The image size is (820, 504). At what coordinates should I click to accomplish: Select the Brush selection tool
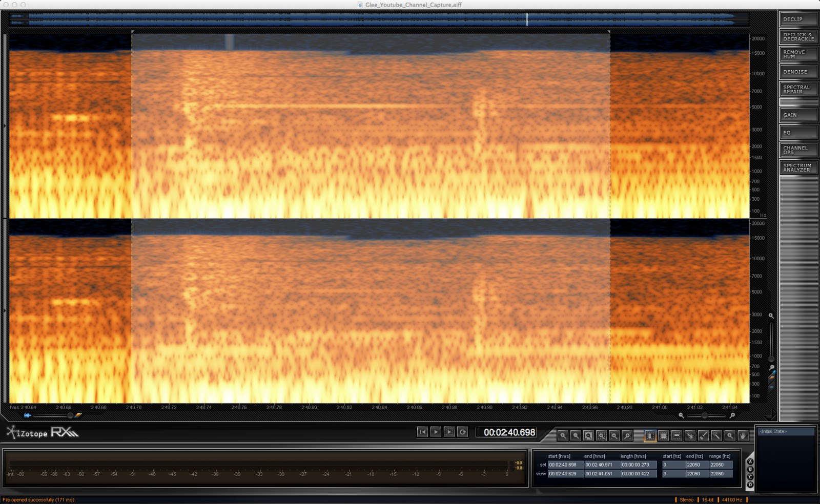tap(703, 436)
